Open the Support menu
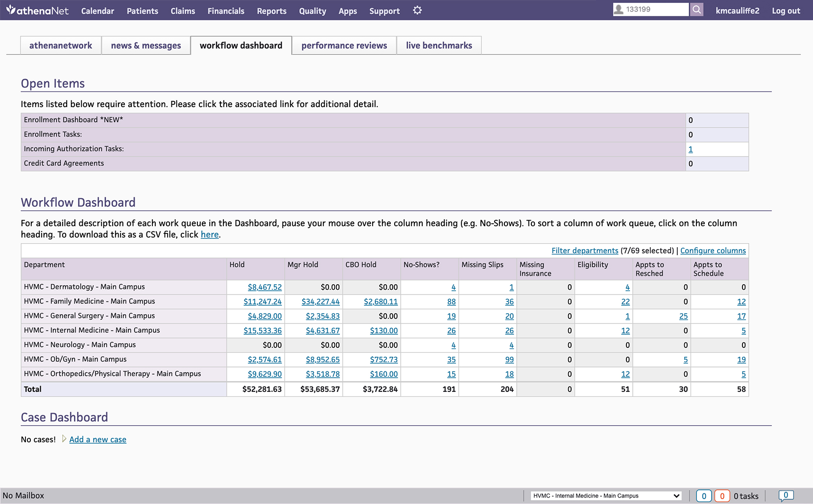Screen dimensions: 813x504 384,11
